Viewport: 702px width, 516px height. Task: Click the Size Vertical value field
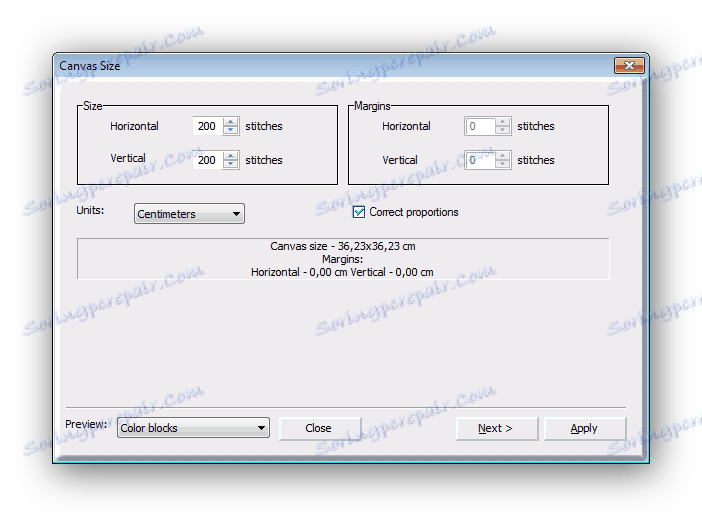(x=208, y=160)
